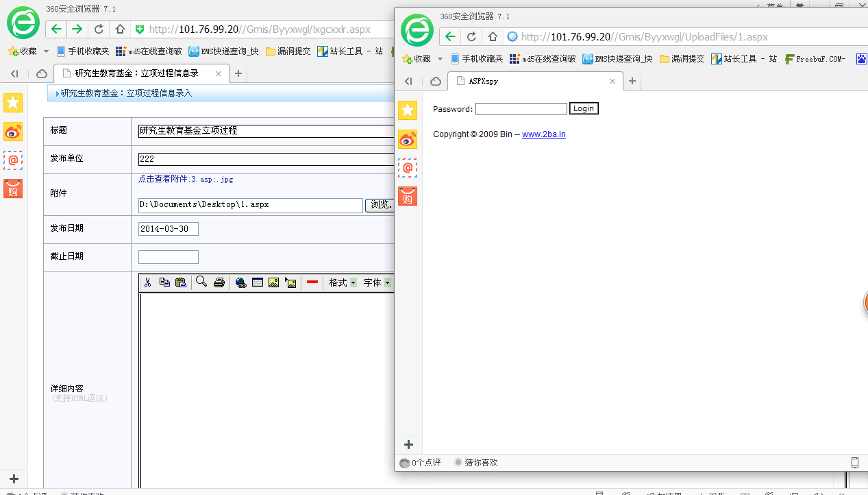Focus 发布日期 field showing 2014-03-30
Image resolution: width=868 pixels, height=495 pixels.
[x=169, y=229]
